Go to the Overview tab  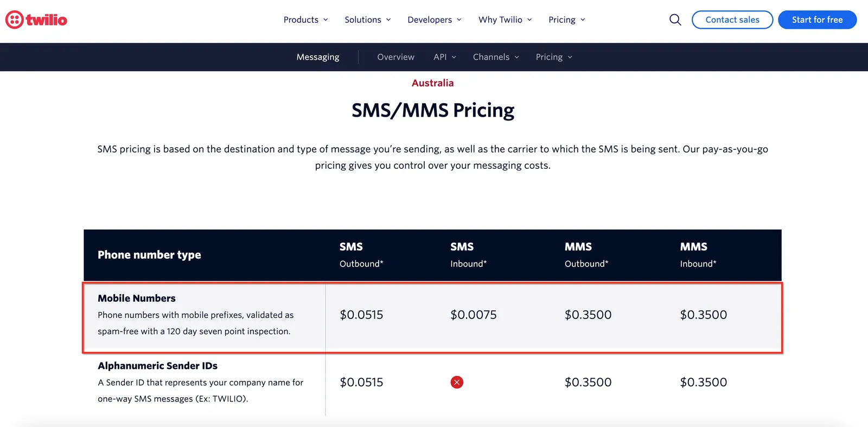pos(395,57)
